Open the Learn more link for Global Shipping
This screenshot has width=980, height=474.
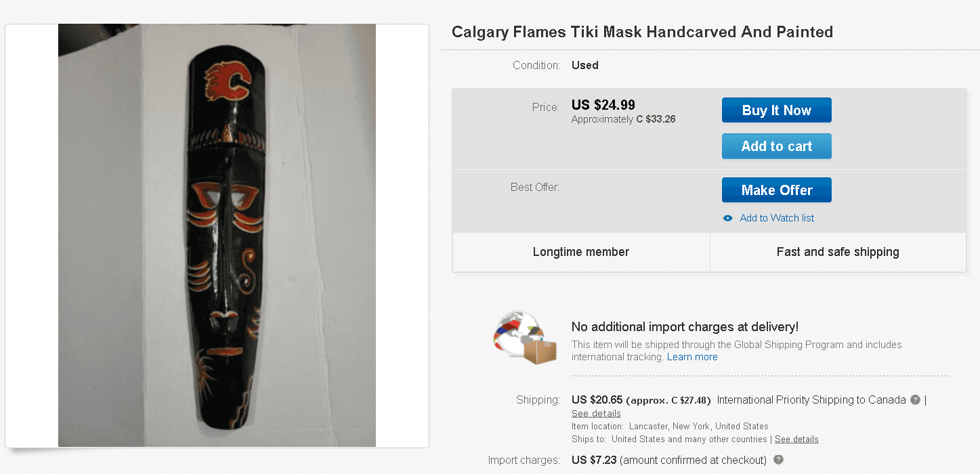(691, 357)
